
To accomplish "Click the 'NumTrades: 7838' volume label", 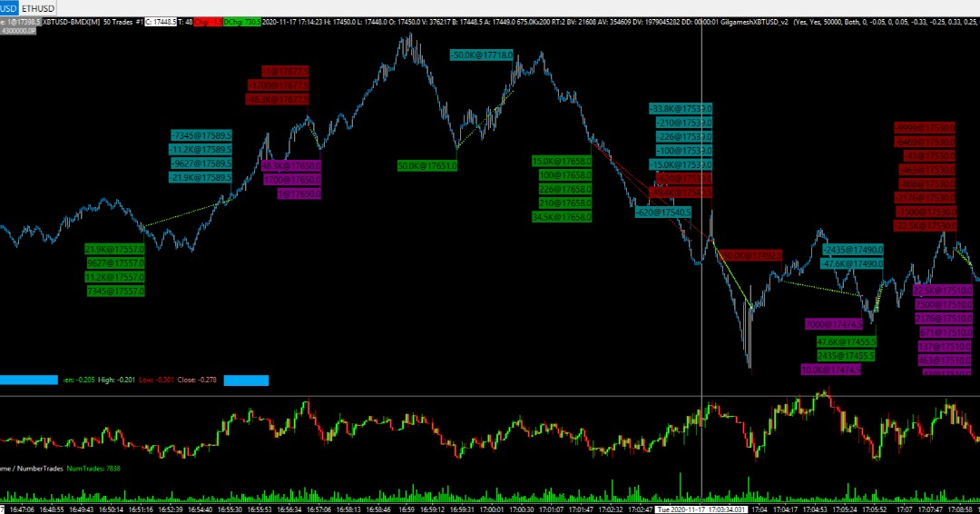I will pyautogui.click(x=93, y=469).
